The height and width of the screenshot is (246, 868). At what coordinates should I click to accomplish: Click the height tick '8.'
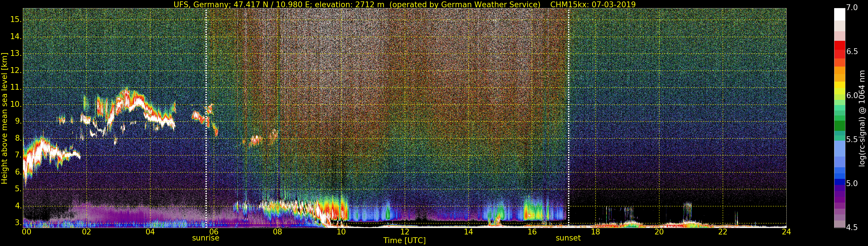click(x=18, y=138)
